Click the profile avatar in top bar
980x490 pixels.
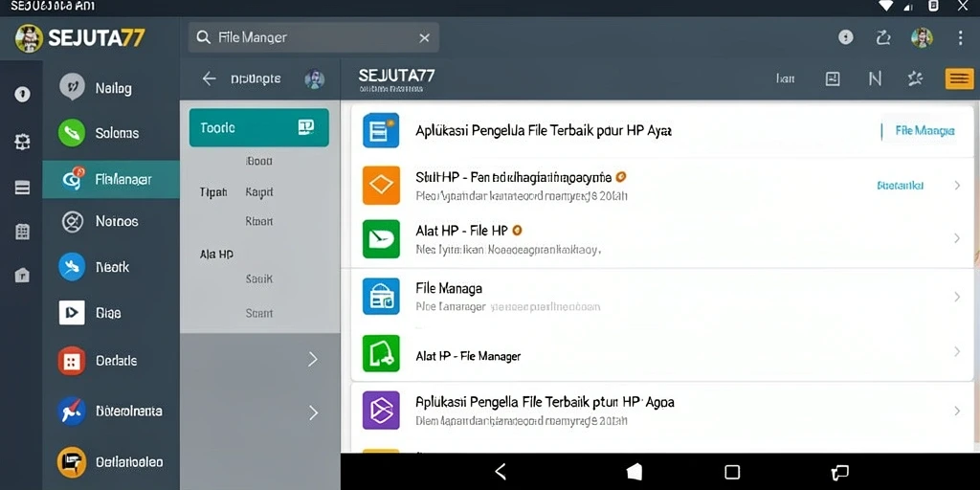pyautogui.click(x=922, y=38)
